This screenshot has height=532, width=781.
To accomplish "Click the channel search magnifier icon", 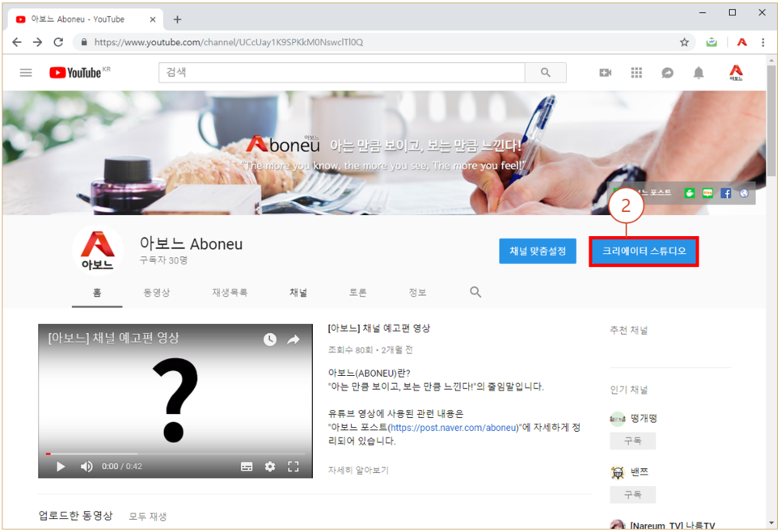I will pyautogui.click(x=475, y=292).
